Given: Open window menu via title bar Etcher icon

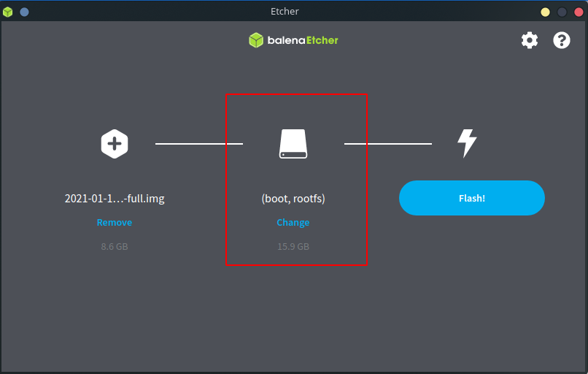Looking at the screenshot, I should [8, 12].
